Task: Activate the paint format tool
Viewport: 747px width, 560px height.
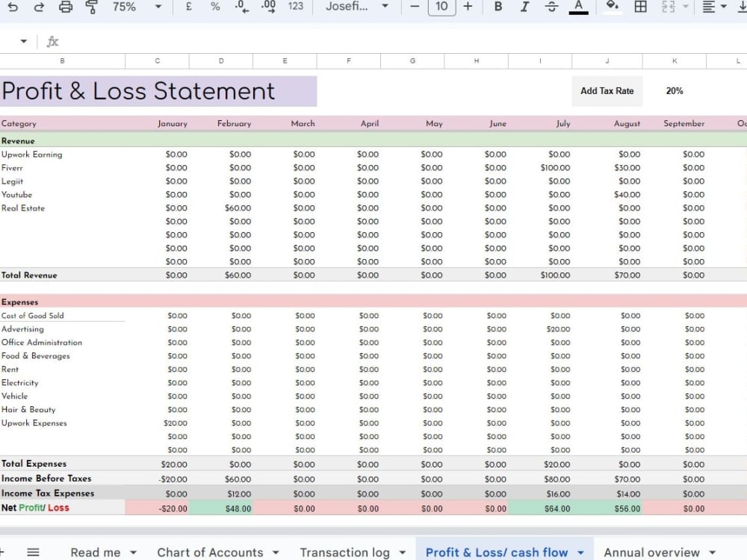Action: (x=91, y=7)
